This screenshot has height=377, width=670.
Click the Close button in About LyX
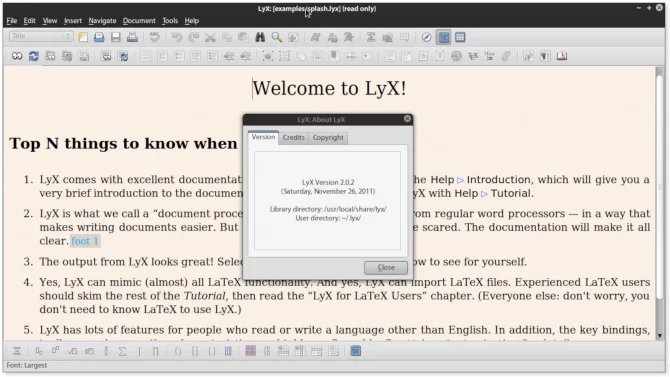point(386,268)
